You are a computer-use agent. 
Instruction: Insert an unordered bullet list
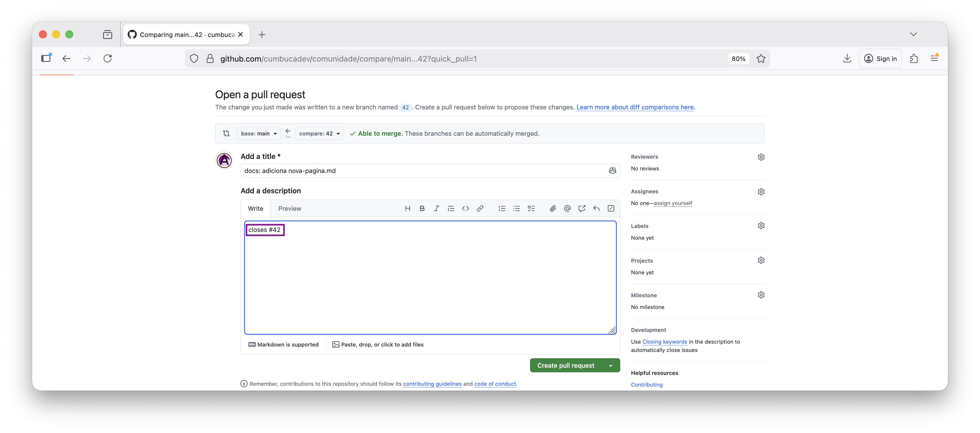point(516,208)
